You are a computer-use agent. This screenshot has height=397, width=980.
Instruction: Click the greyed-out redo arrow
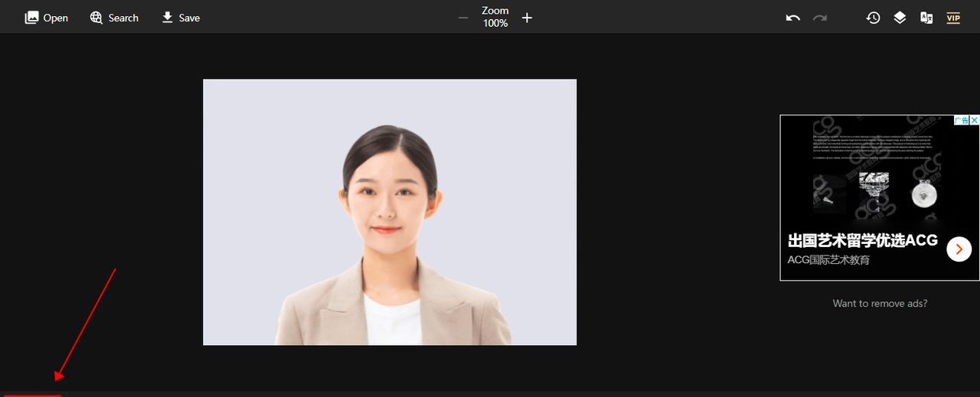[820, 18]
